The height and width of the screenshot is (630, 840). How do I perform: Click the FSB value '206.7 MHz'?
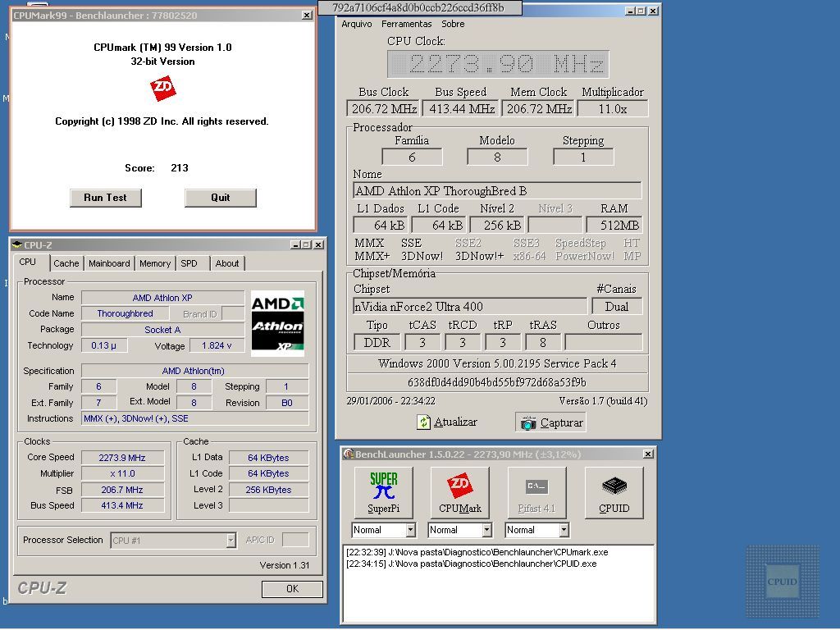(122, 490)
